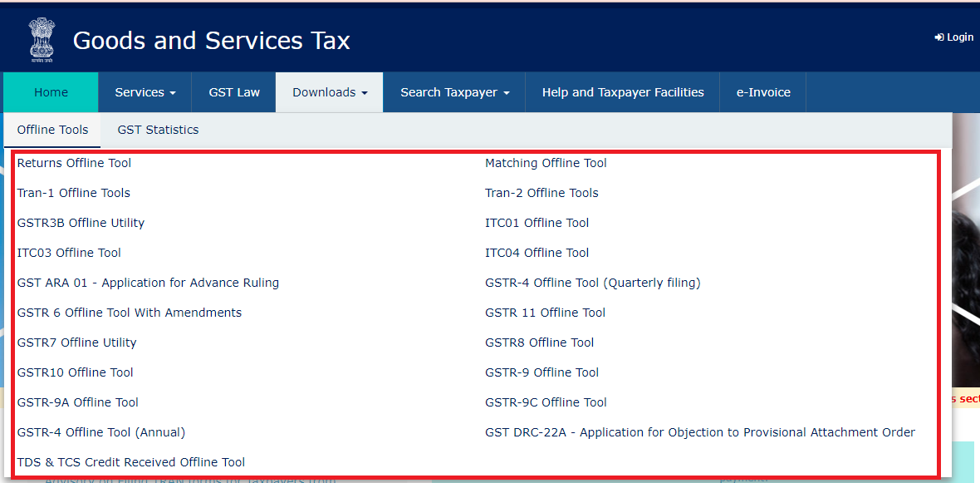This screenshot has width=980, height=483.
Task: Go to the e-Invoice section
Action: pos(762,92)
